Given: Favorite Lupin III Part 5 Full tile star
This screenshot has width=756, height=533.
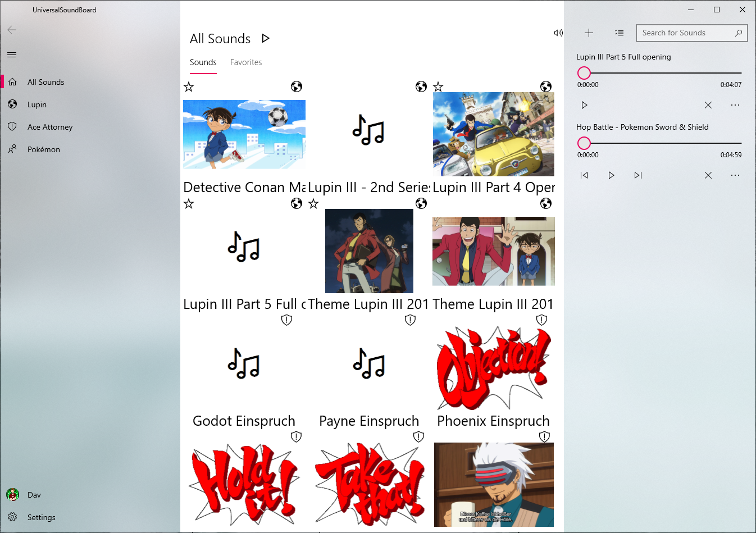Looking at the screenshot, I should [x=189, y=203].
